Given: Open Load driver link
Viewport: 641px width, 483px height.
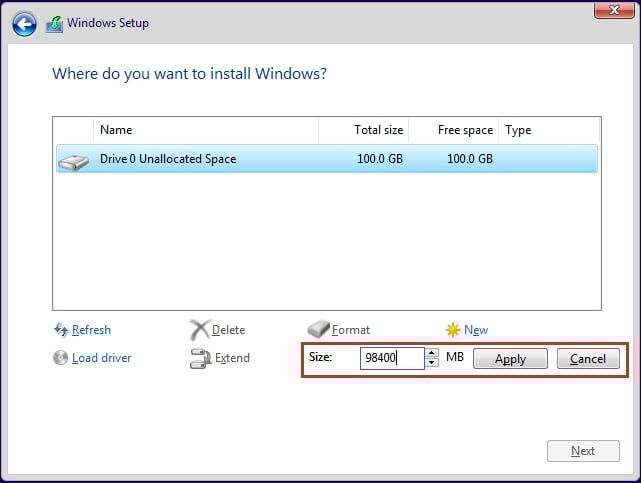Looking at the screenshot, I should (x=101, y=358).
